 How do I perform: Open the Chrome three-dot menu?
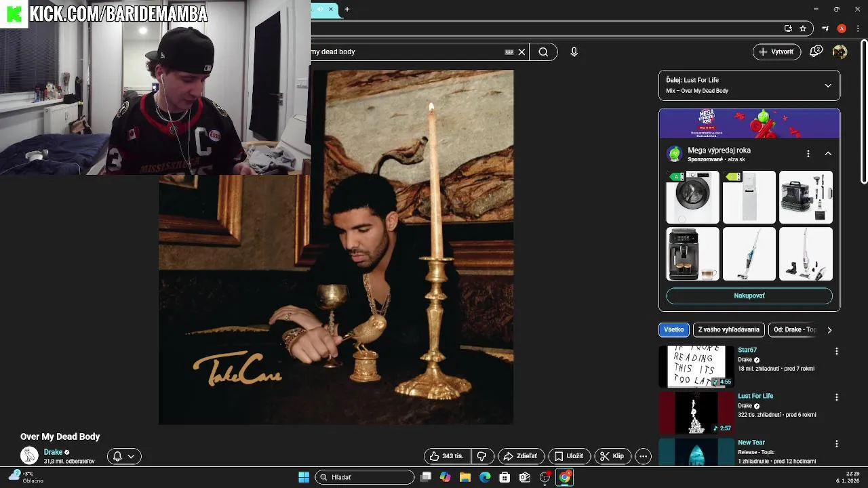(858, 28)
